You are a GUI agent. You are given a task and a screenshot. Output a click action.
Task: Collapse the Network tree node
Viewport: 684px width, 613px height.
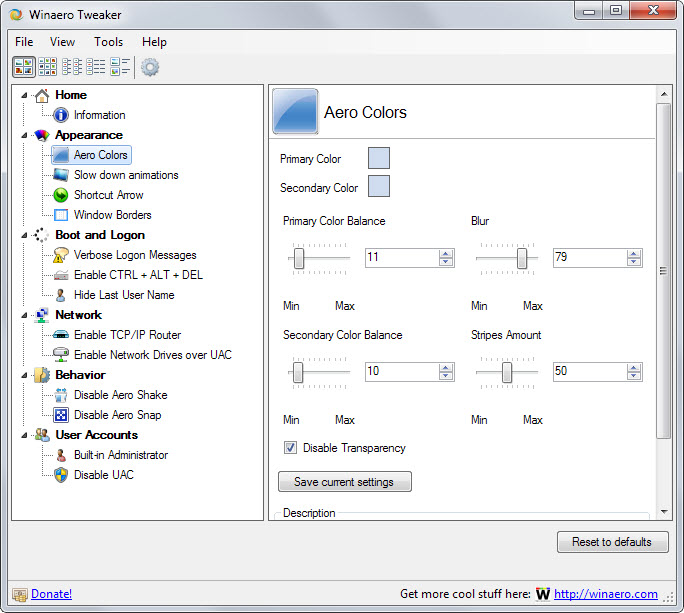click(24, 315)
